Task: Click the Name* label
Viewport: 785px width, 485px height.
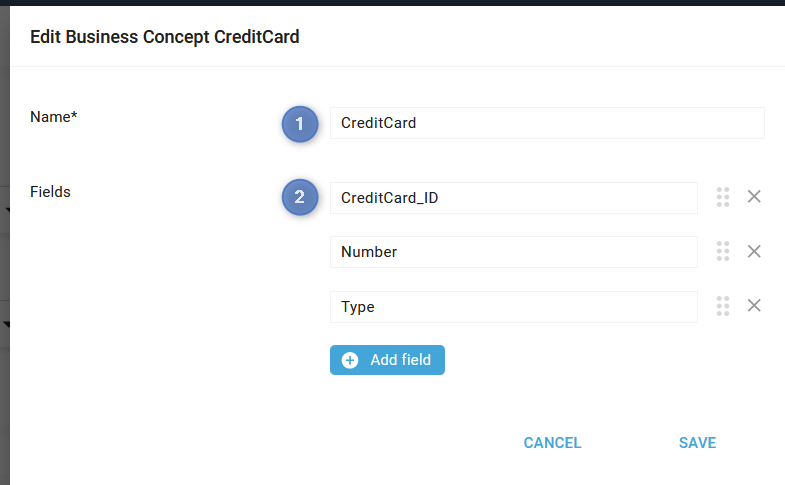Action: [x=54, y=117]
